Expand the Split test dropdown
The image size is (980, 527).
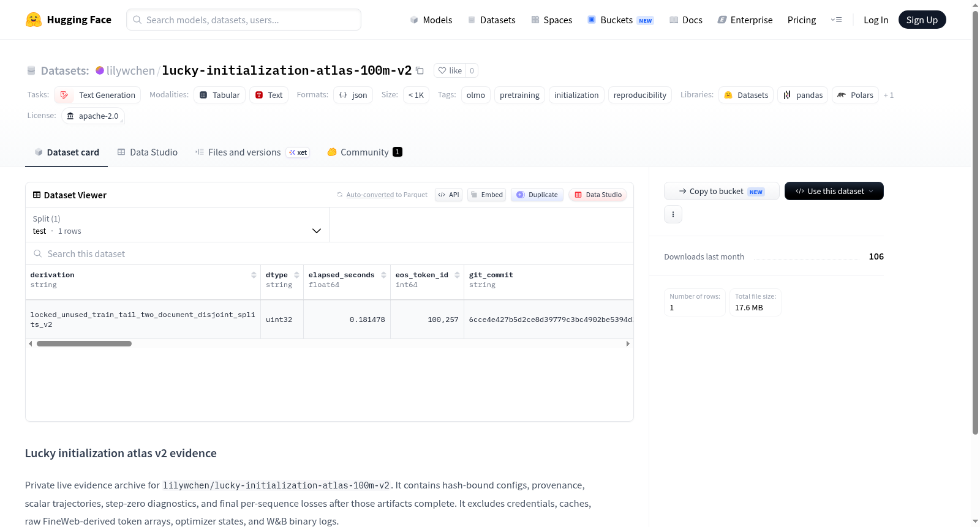177,225
